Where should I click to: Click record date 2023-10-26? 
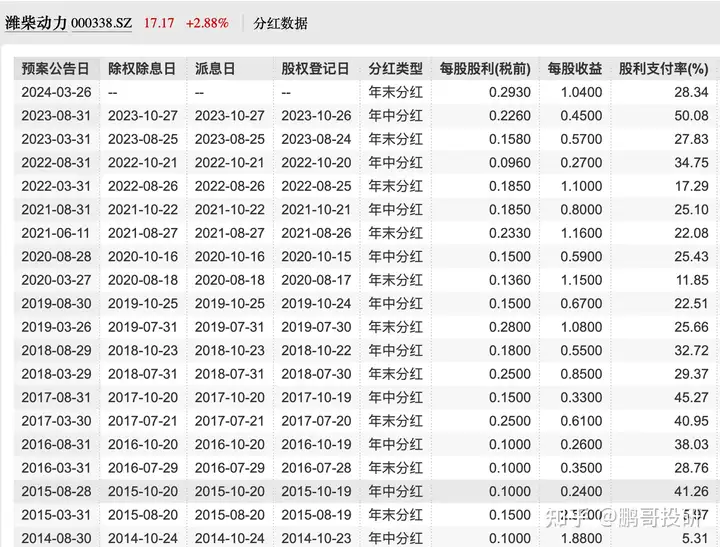pyautogui.click(x=316, y=116)
